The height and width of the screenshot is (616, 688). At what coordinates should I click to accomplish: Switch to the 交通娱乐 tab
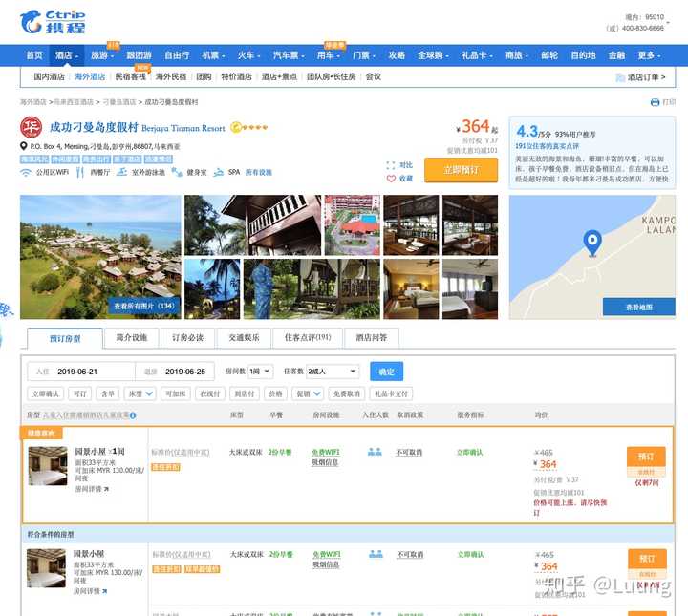tap(244, 337)
